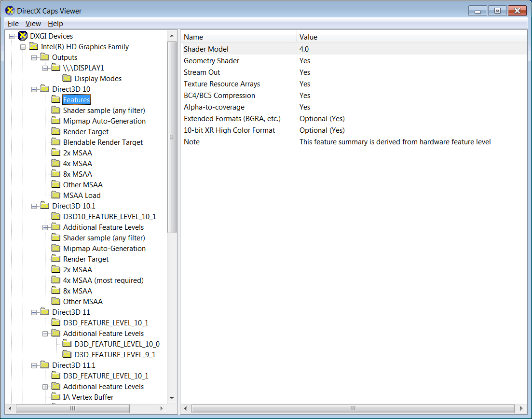Select the Shader Model row
Viewport: 532px width, 419px height.
click(x=354, y=49)
